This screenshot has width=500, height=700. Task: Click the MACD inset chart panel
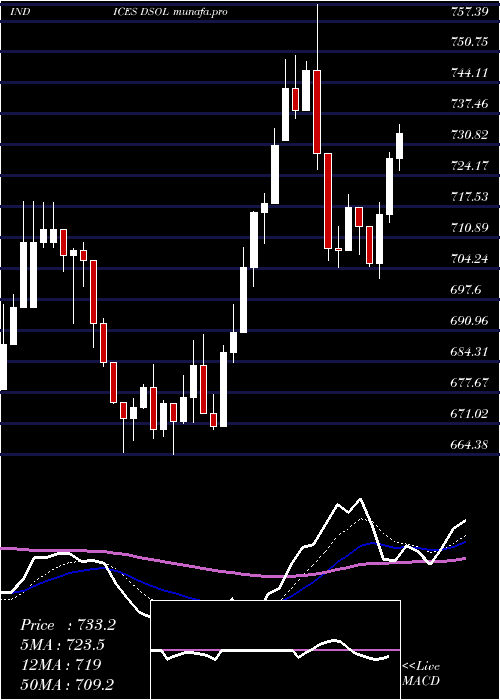pyautogui.click(x=275, y=650)
